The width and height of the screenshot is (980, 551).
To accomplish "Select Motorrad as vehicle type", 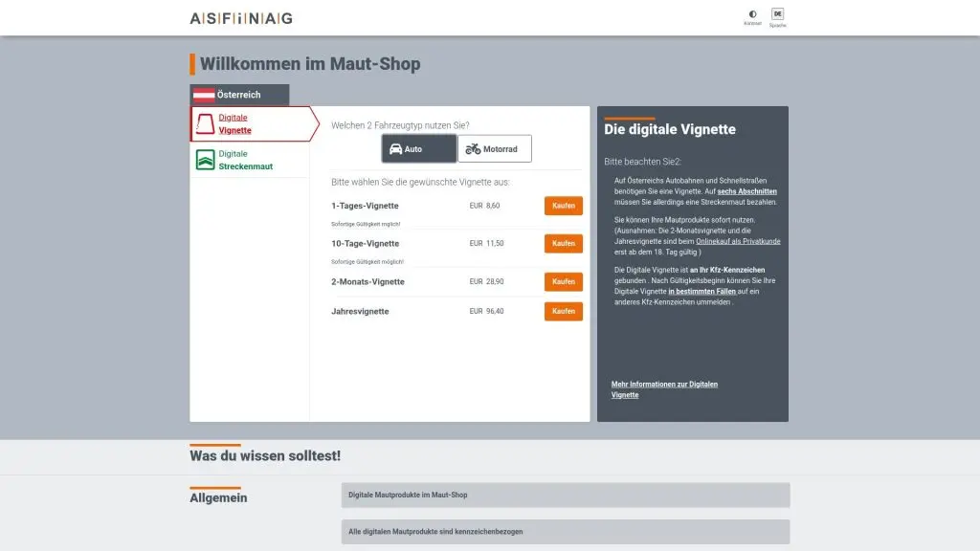I will coord(495,149).
